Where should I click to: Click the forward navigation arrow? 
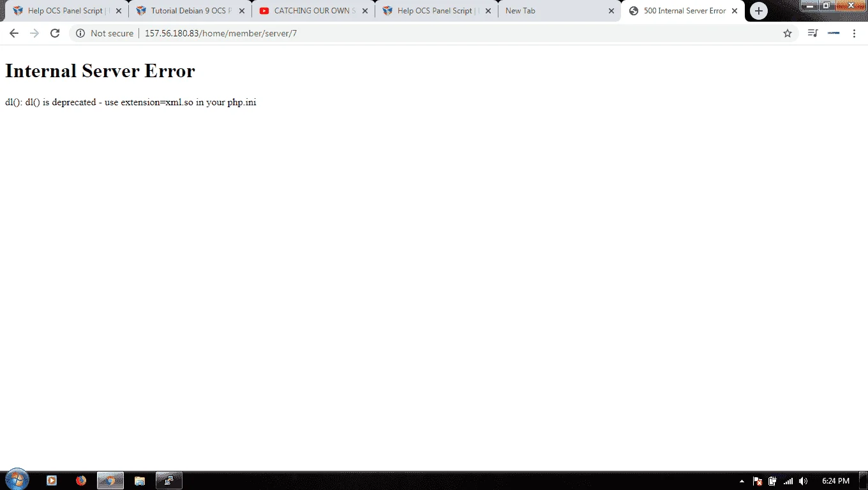click(x=34, y=33)
